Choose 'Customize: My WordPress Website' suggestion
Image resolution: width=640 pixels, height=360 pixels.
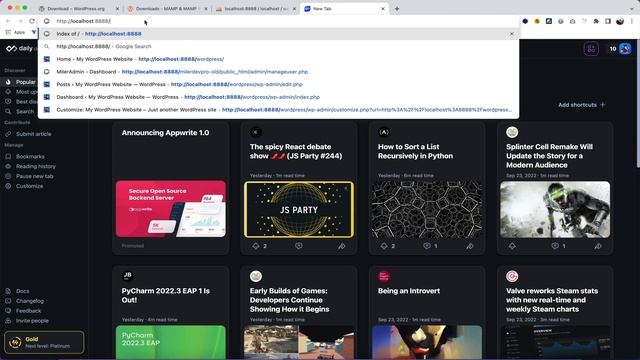(279, 110)
